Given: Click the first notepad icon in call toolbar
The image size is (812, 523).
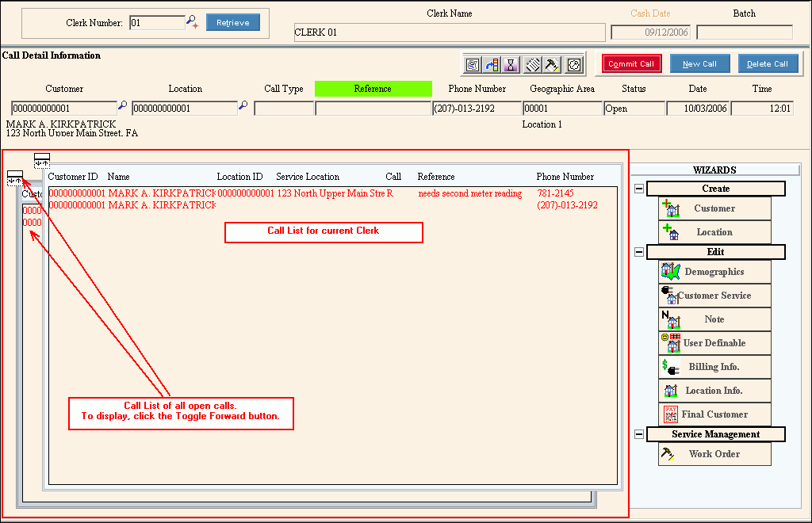Looking at the screenshot, I should coord(473,64).
